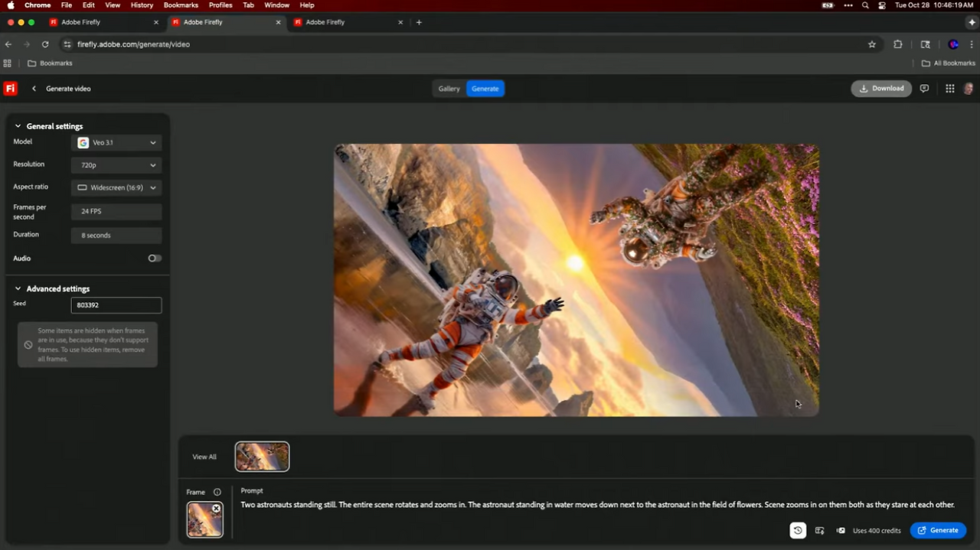Open the All Bookmarks folder

[x=948, y=63]
